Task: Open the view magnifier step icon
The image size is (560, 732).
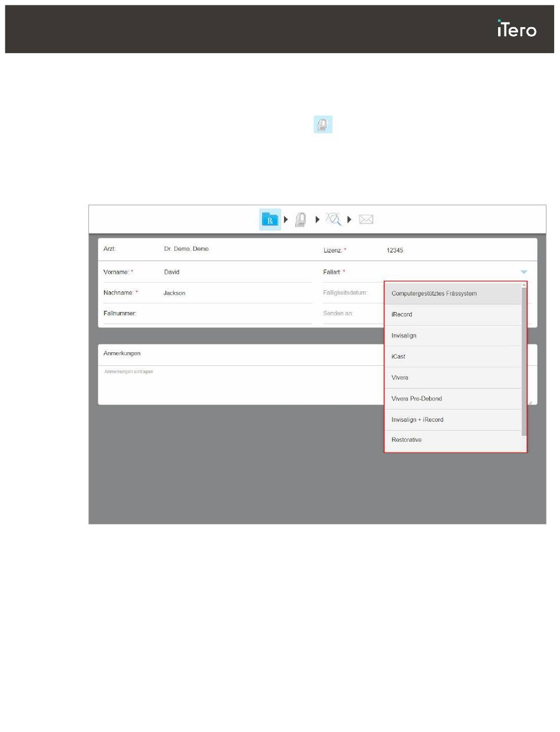Action: pos(333,219)
